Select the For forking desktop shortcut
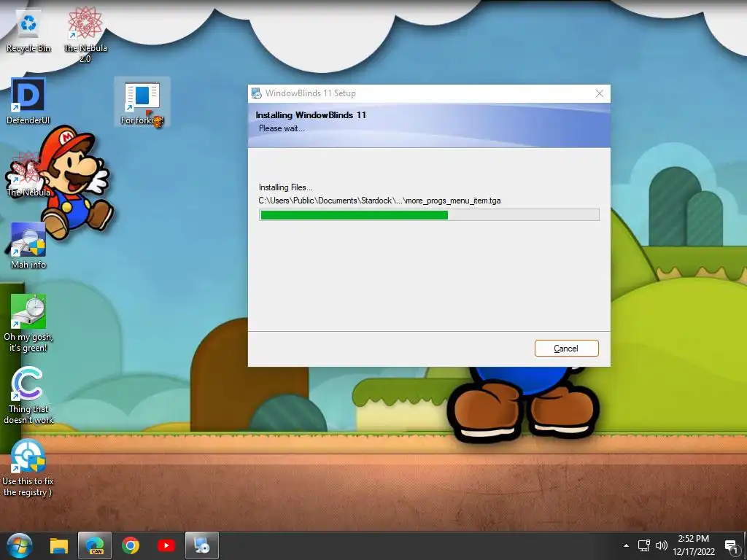The image size is (747, 560). [142, 103]
